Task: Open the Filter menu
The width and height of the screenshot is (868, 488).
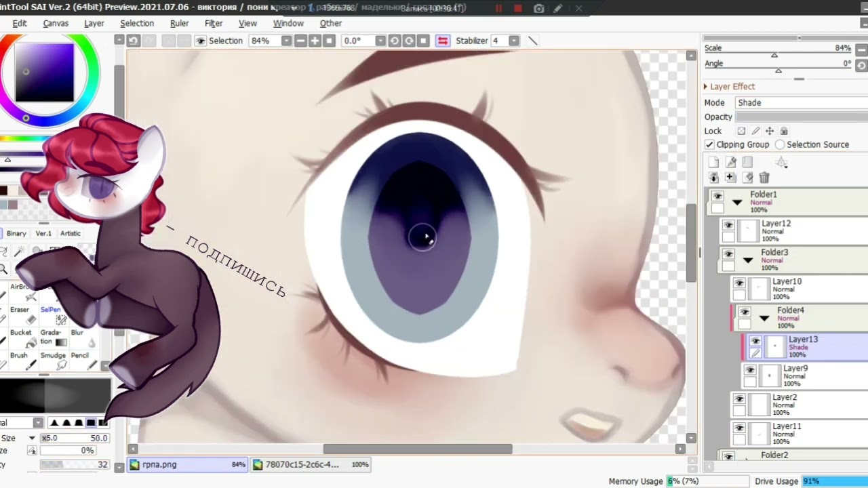Action: pyautogui.click(x=214, y=23)
